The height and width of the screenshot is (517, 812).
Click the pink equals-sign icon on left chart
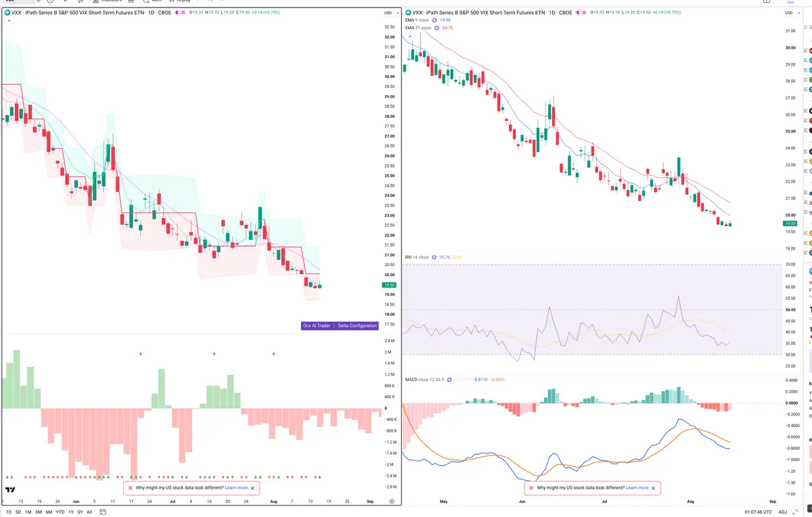pyautogui.click(x=185, y=13)
